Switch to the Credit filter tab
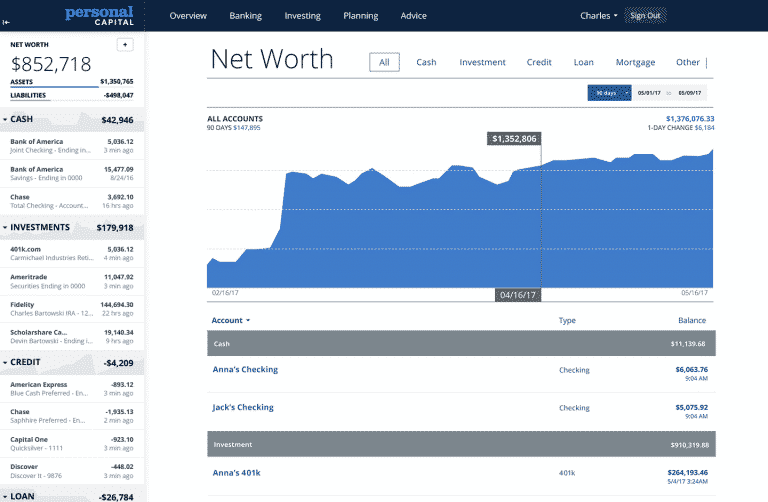Screen dimensions: 768x502 (x=539, y=62)
